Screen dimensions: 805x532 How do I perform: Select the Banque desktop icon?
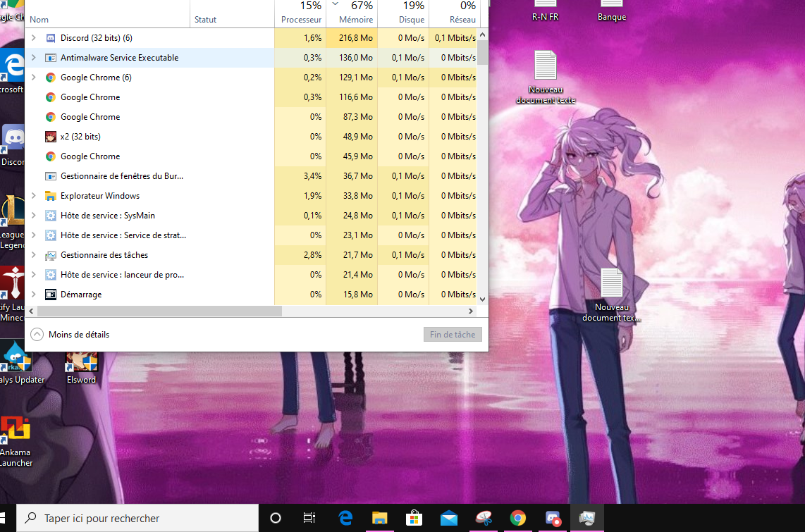pos(611,11)
